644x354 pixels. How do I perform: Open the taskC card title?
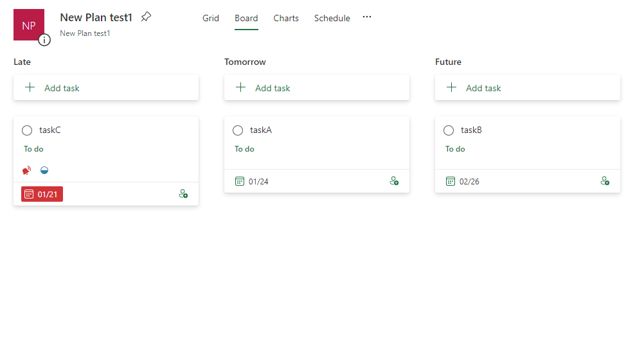[x=49, y=130]
